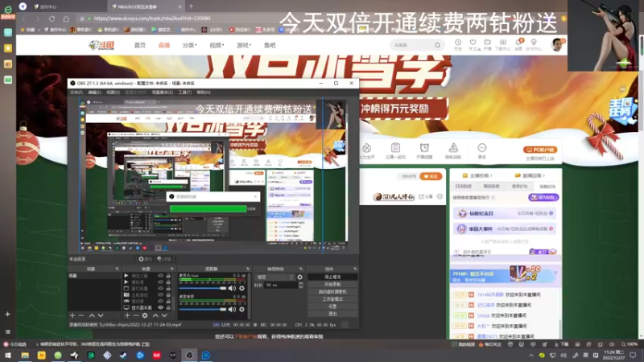
Task: Expand 直播回看 arrow link
Action: 530,175
